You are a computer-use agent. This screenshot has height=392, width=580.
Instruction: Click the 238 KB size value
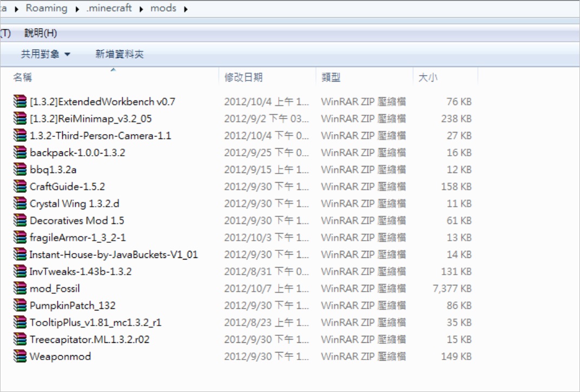click(456, 119)
